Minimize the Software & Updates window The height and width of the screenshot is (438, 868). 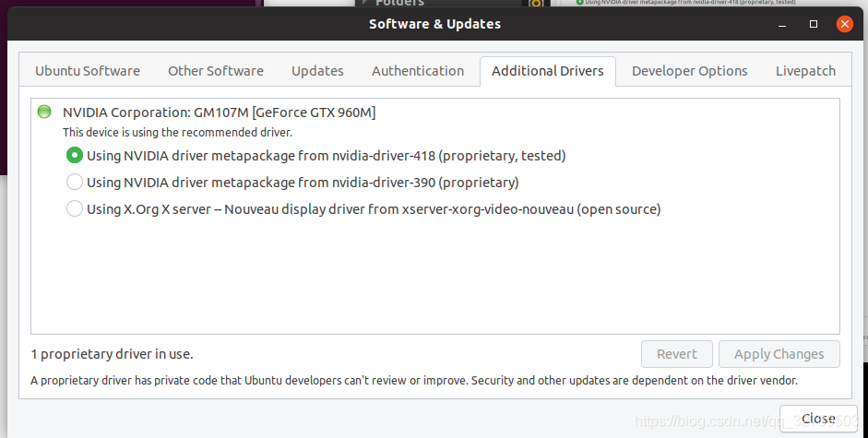click(782, 24)
